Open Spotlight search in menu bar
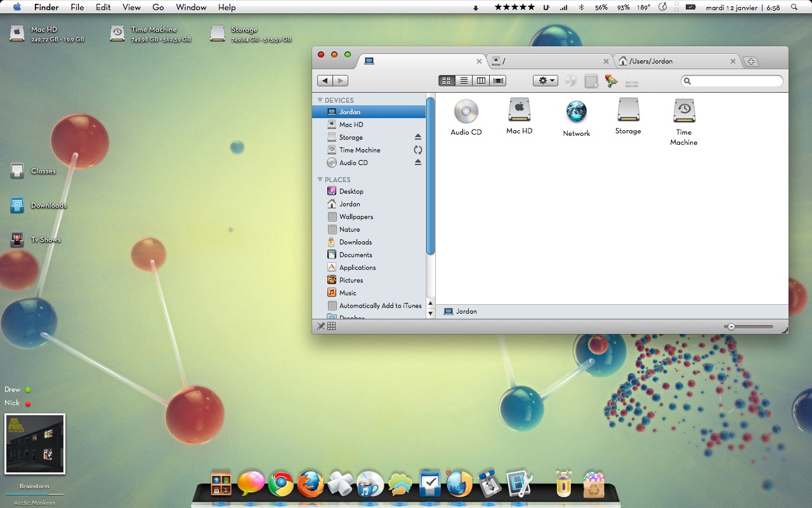The width and height of the screenshot is (812, 508). tap(794, 8)
